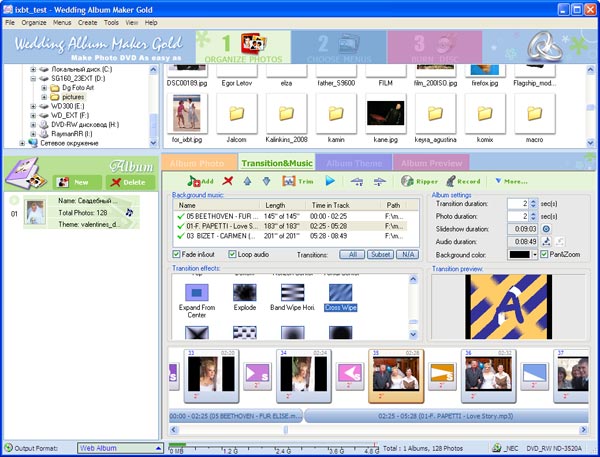
Task: Click the output format disc icon
Action: point(8,448)
